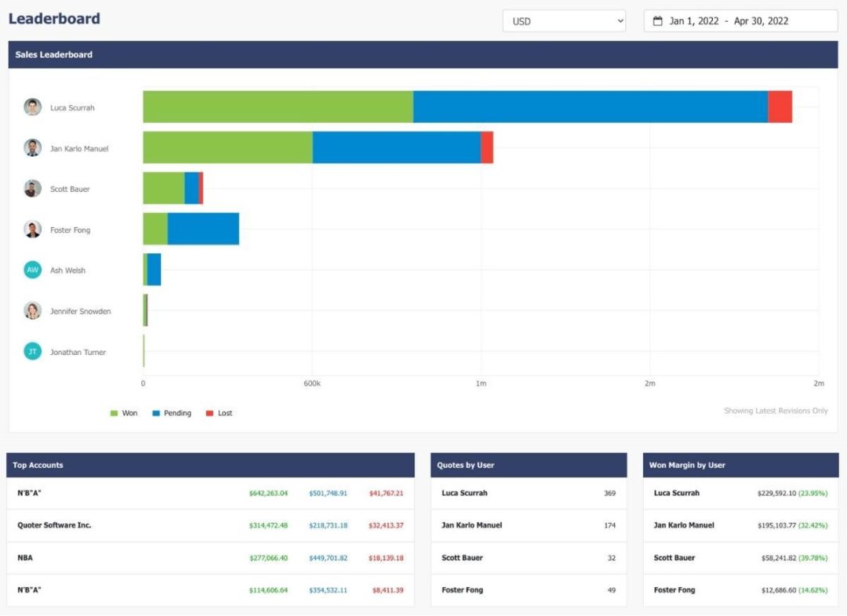Click margin value $195,103.77 (32.42%)

(x=792, y=525)
